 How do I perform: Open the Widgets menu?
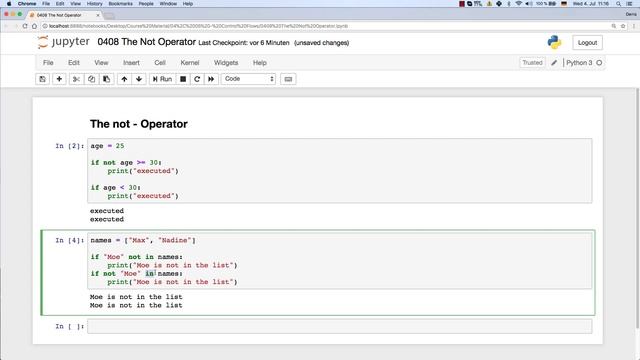pos(226,63)
